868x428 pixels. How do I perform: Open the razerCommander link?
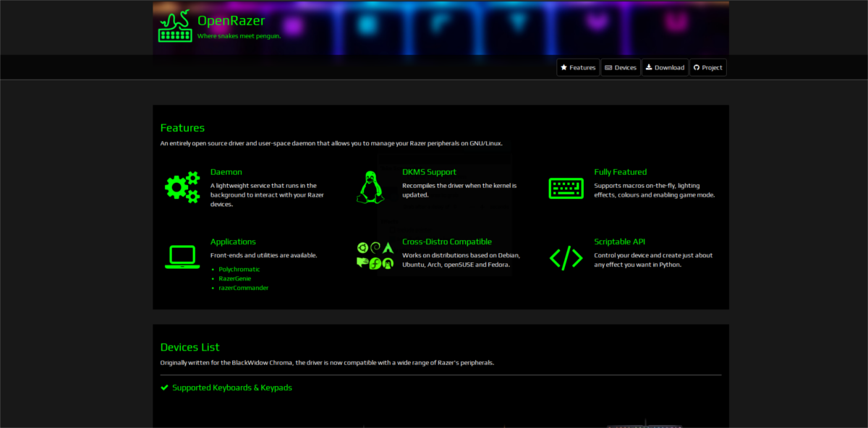[244, 288]
